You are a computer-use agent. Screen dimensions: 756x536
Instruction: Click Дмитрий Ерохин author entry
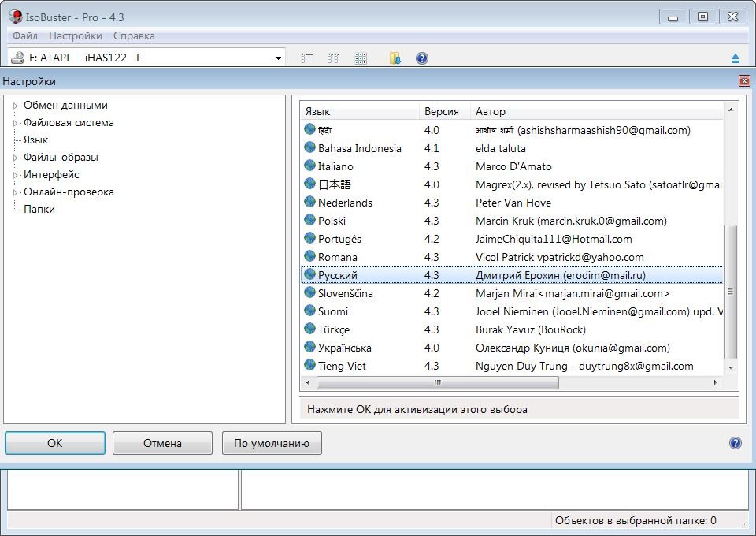coord(560,275)
